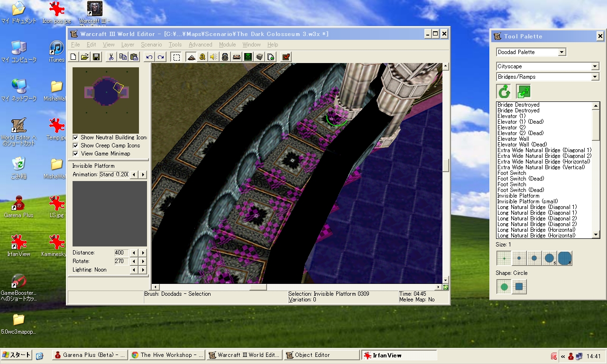Open the スタート start menu button

(x=16, y=355)
